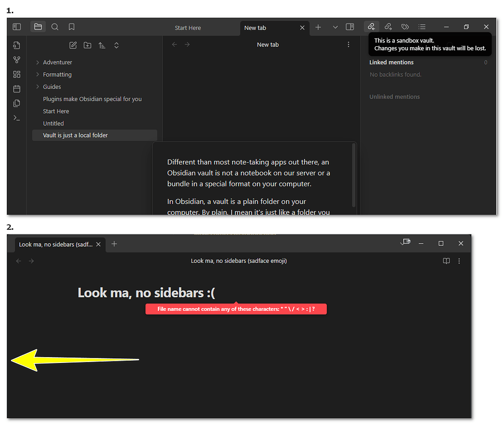The height and width of the screenshot is (425, 504).
Task: Open the command palette
Action: coord(16,118)
